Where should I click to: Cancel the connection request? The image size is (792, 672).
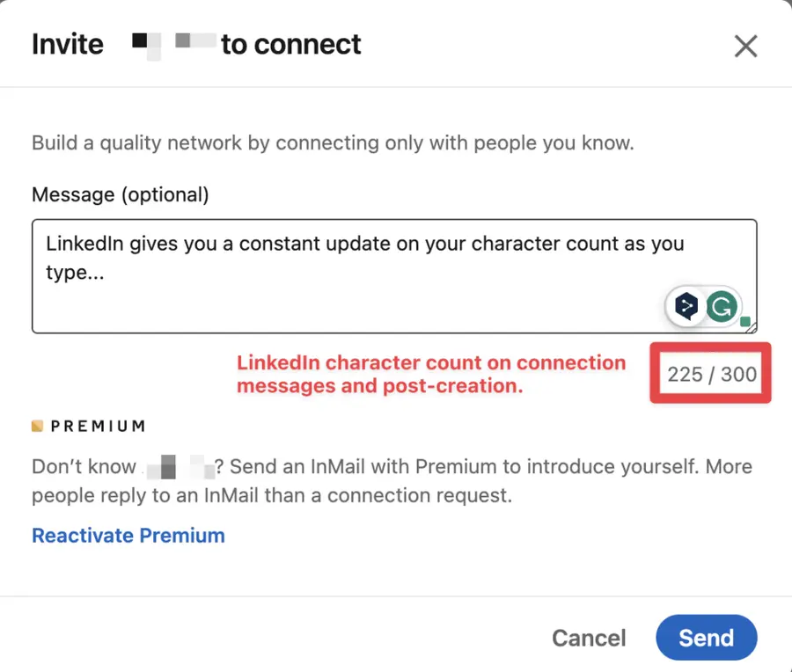[588, 638]
